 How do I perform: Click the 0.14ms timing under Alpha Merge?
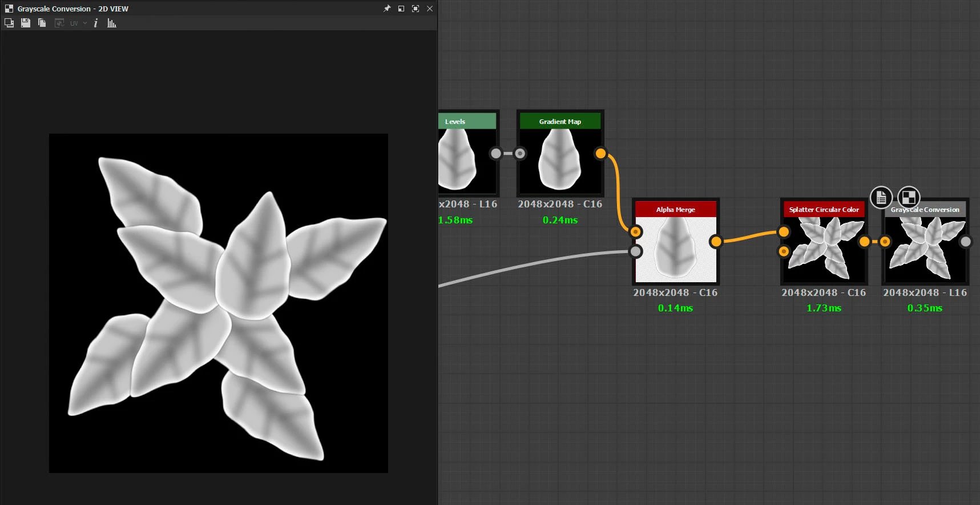675,308
